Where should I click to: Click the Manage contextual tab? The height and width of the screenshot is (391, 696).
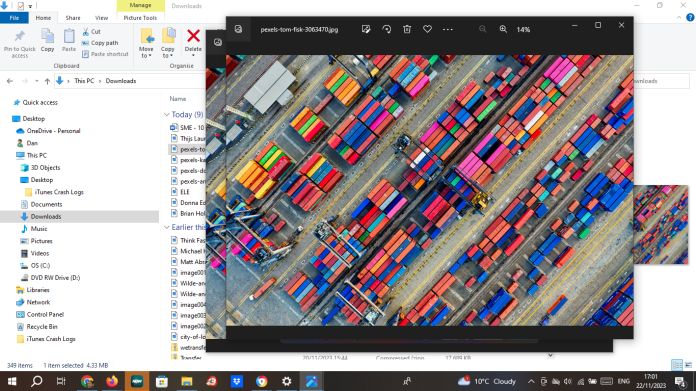pyautogui.click(x=140, y=5)
